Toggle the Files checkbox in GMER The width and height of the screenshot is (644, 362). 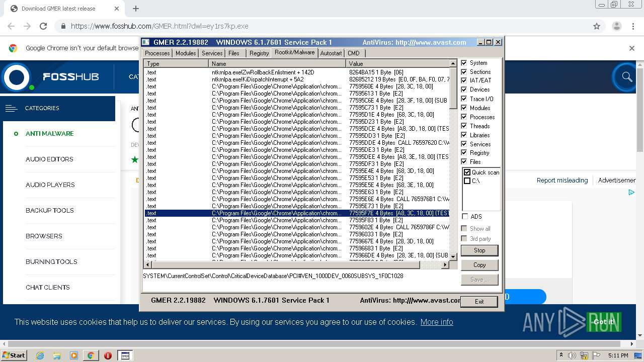(x=464, y=162)
